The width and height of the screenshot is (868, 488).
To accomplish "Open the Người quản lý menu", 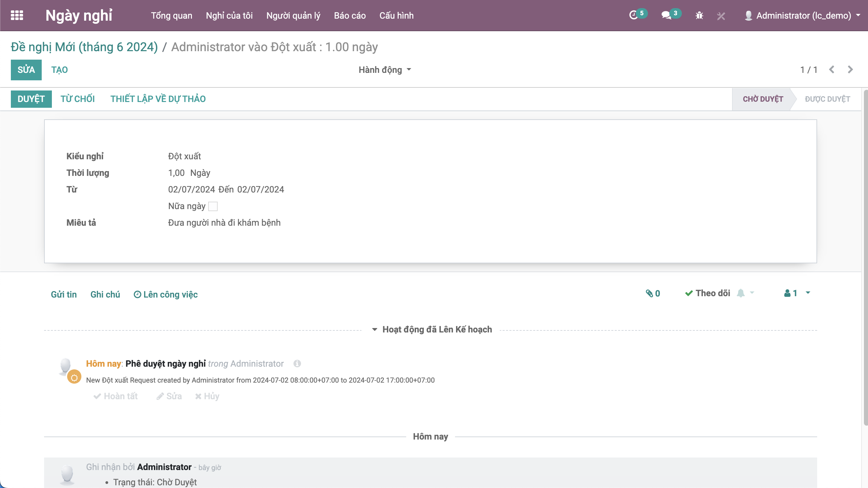I will [x=293, y=16].
